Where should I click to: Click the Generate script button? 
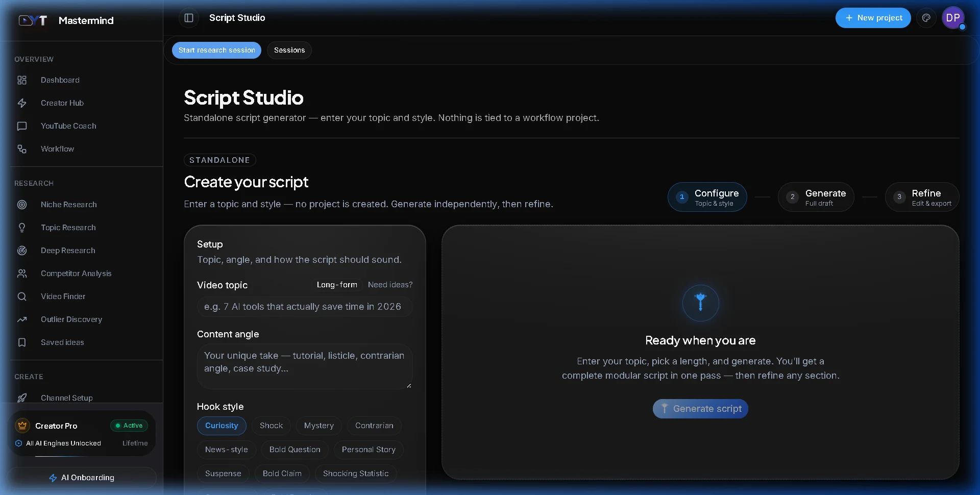[x=700, y=409]
